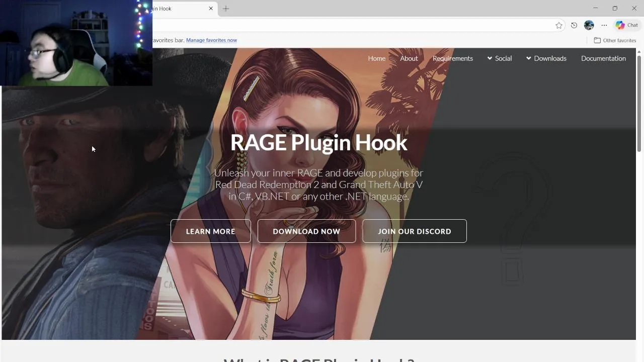Open the browser history icon

tap(574, 25)
